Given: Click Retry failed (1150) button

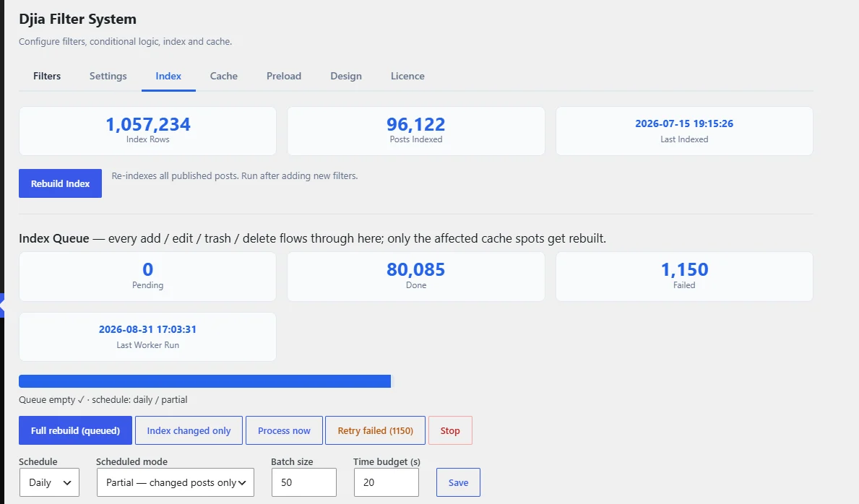Looking at the screenshot, I should tap(375, 430).
